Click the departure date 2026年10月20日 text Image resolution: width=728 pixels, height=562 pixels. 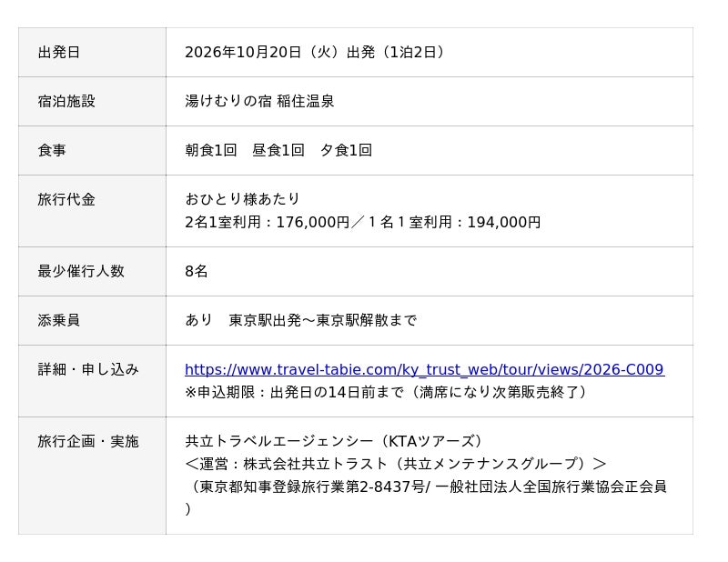tap(243, 52)
